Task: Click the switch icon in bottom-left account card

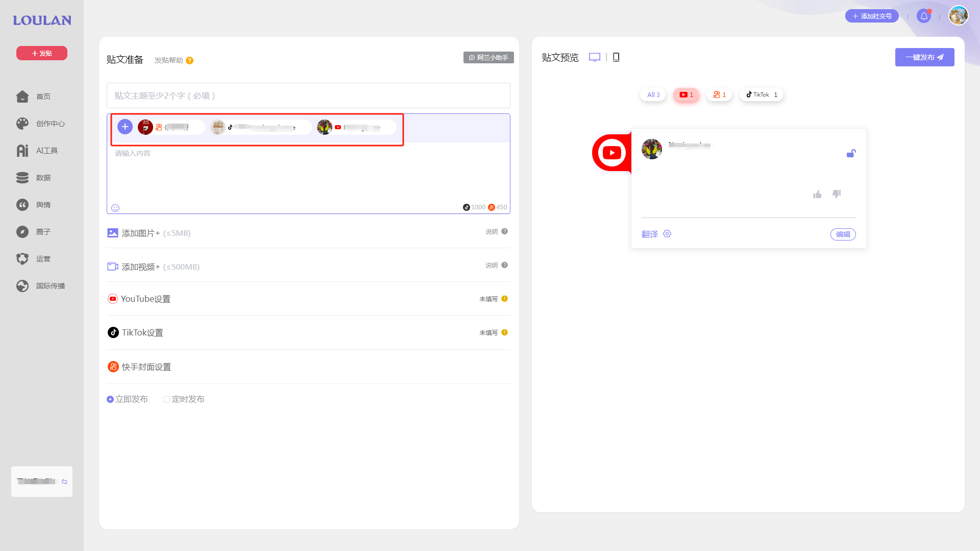Action: [64, 482]
